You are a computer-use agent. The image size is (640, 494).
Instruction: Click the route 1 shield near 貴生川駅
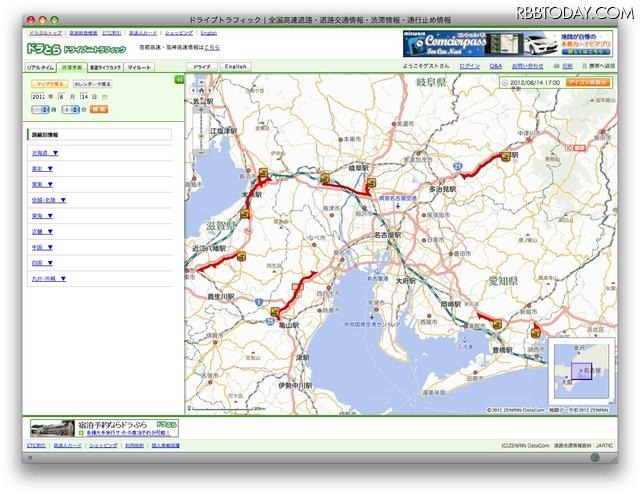258,303
